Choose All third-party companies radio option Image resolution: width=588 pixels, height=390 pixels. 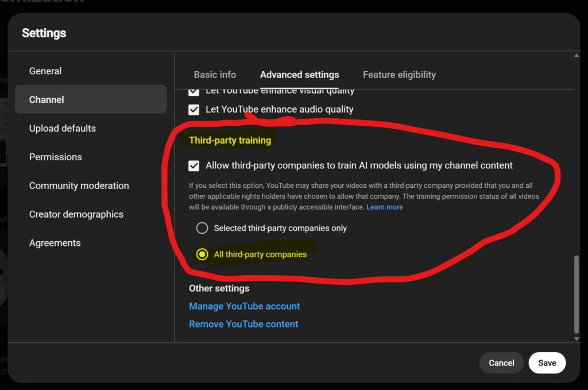[x=202, y=254]
